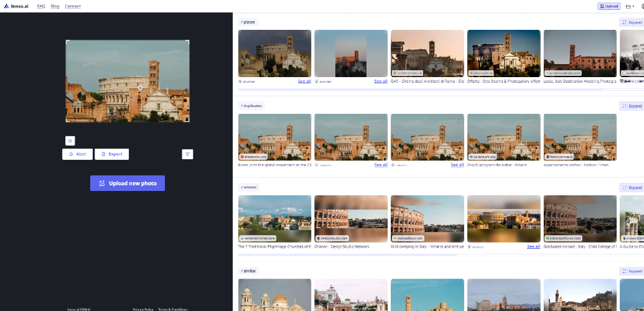Click the Privacy Policy footer link
This screenshot has width=644, height=311.
click(143, 309)
